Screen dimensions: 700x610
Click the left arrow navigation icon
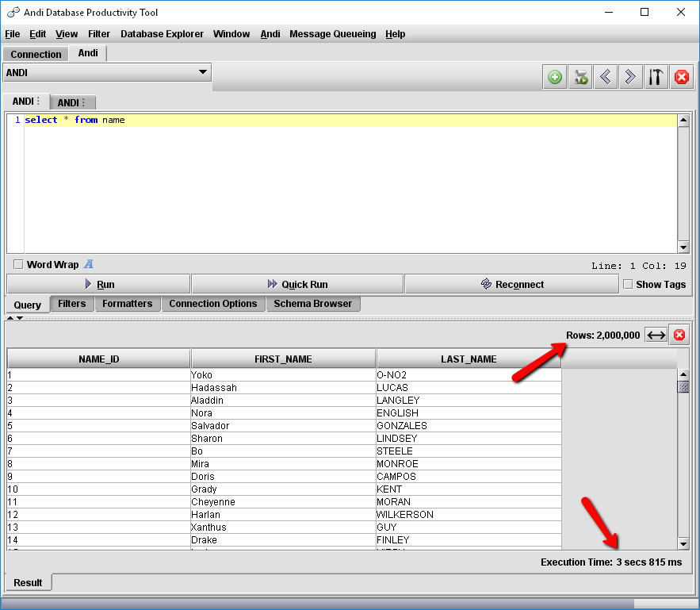[x=606, y=77]
